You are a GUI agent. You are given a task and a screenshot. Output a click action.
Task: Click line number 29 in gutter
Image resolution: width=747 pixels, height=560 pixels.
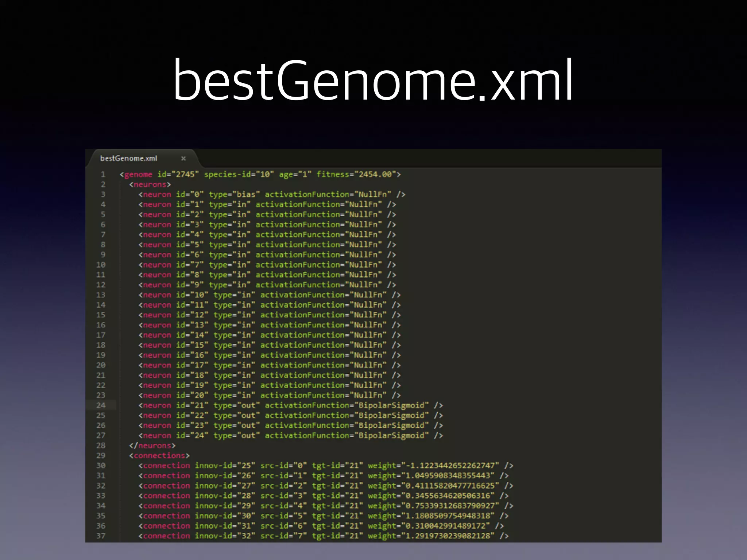[x=101, y=456]
